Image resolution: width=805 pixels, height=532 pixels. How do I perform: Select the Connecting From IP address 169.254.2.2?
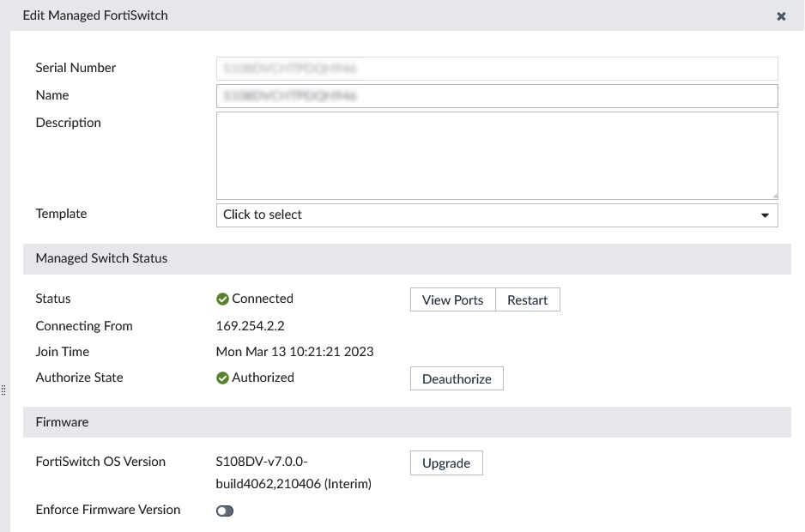click(250, 326)
